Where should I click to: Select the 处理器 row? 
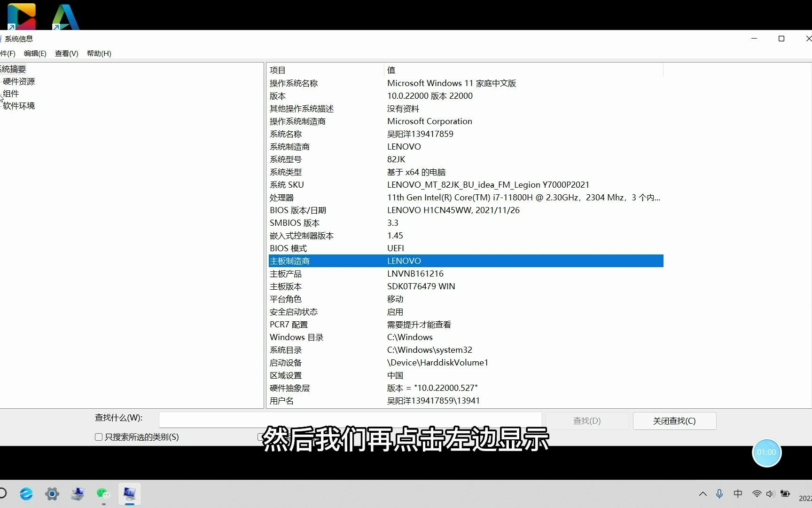pos(466,198)
